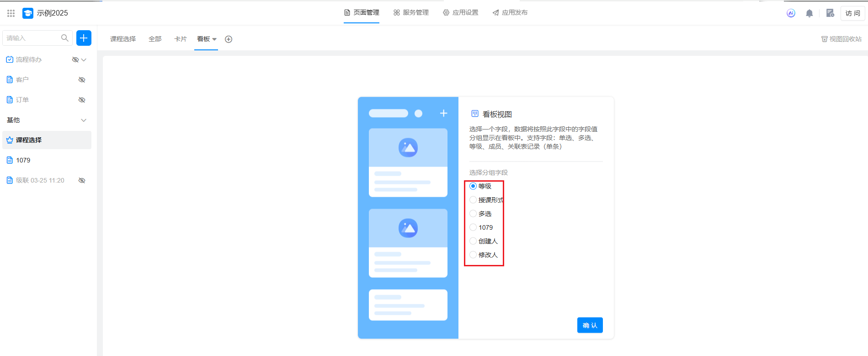The image size is (868, 356).
Task: Switch to the 卡片 view tab
Action: 181,39
